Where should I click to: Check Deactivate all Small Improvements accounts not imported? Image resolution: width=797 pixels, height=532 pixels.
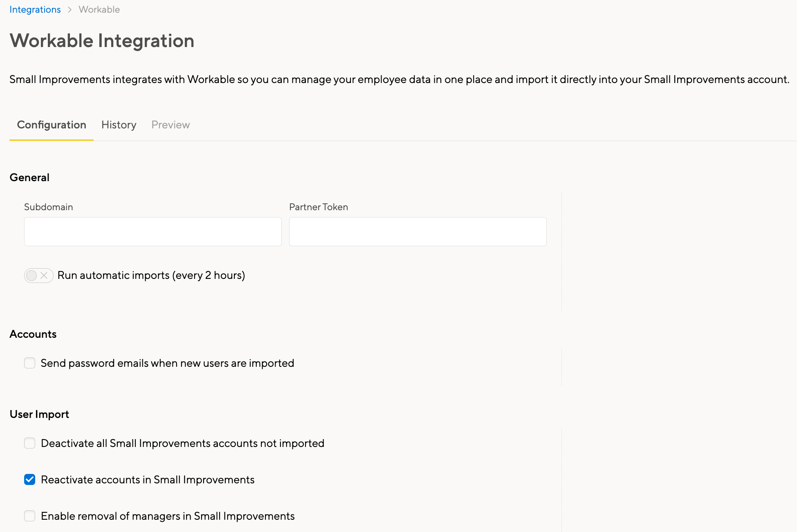pos(30,443)
